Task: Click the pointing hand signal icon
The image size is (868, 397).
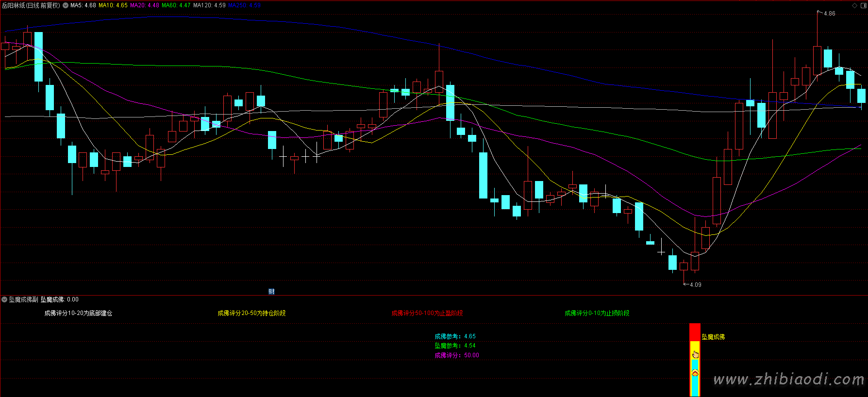Action: coord(695,354)
